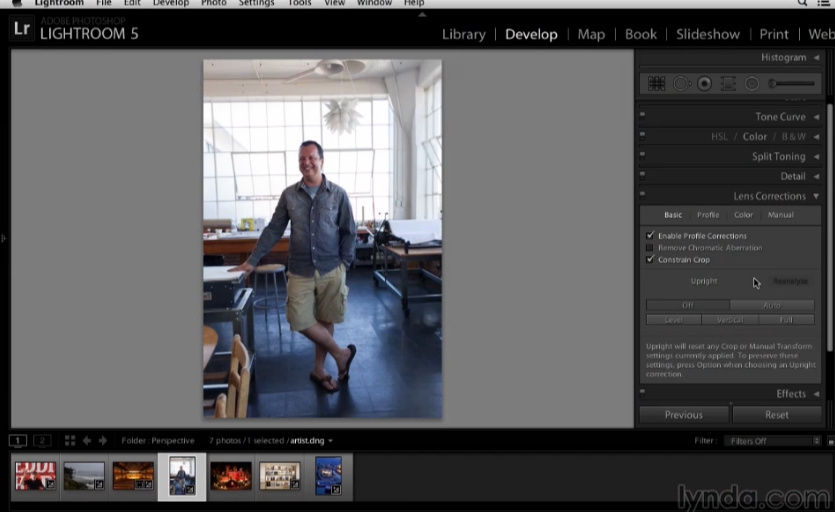Select the photo wall filmstrip thumbnail

[x=280, y=476]
